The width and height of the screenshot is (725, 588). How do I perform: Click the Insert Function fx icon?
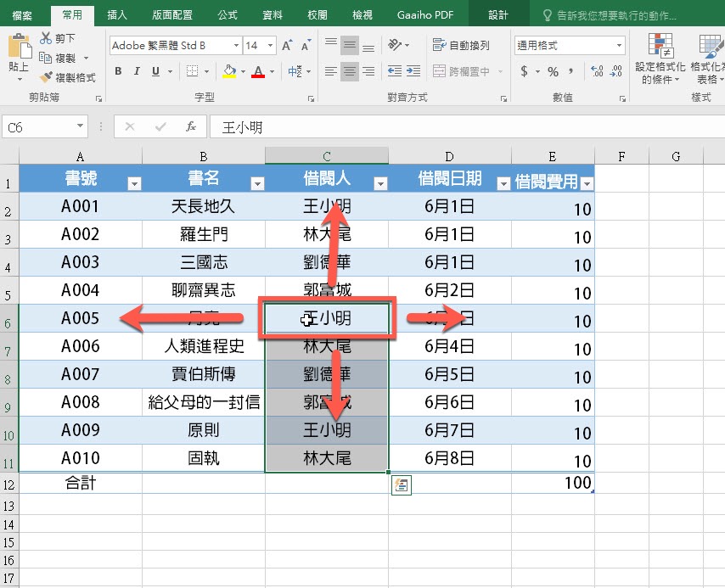(x=191, y=126)
